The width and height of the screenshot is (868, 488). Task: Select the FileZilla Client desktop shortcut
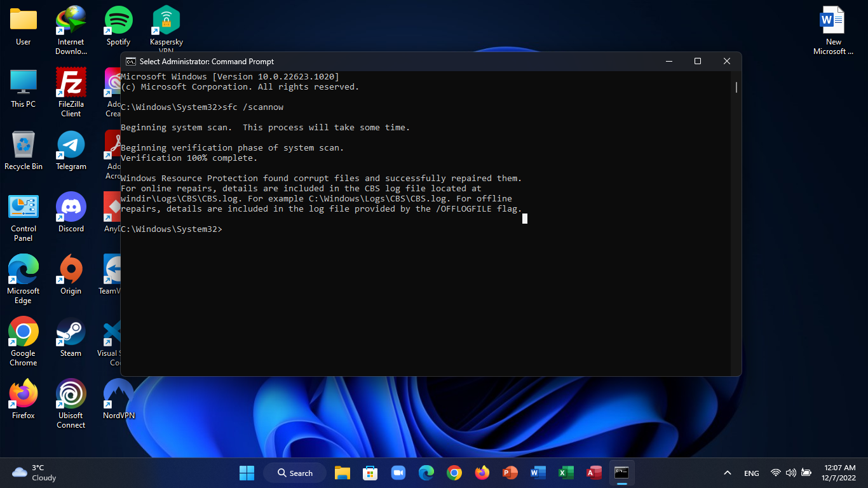coord(71,93)
